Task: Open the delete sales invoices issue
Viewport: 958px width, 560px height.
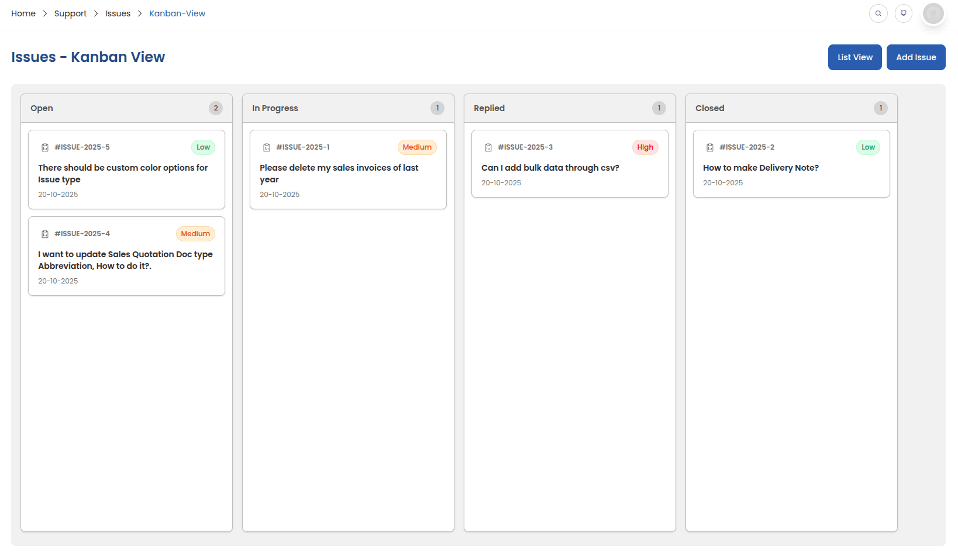Action: pos(339,174)
